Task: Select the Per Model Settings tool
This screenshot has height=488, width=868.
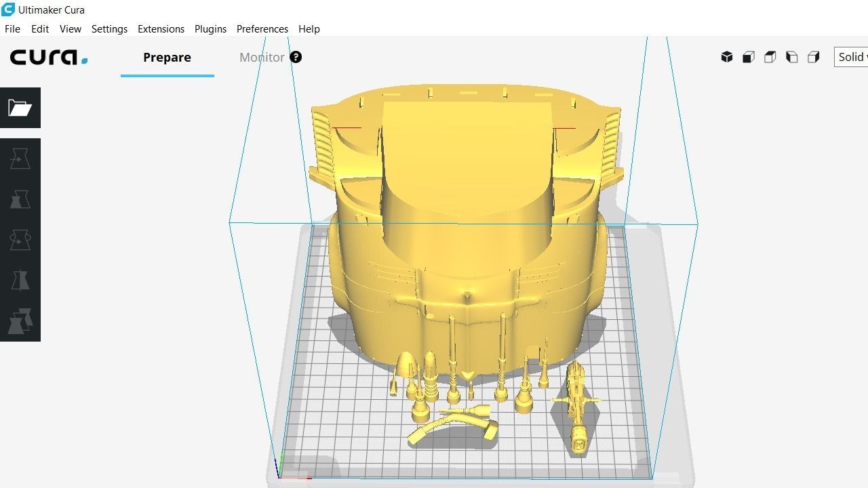Action: coord(20,321)
